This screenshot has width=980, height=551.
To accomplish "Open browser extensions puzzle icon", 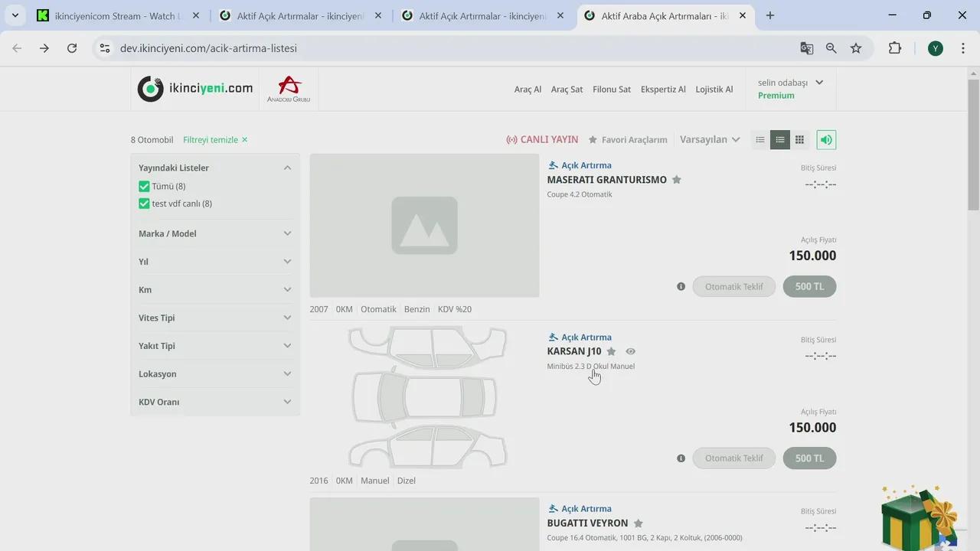I will (x=894, y=48).
